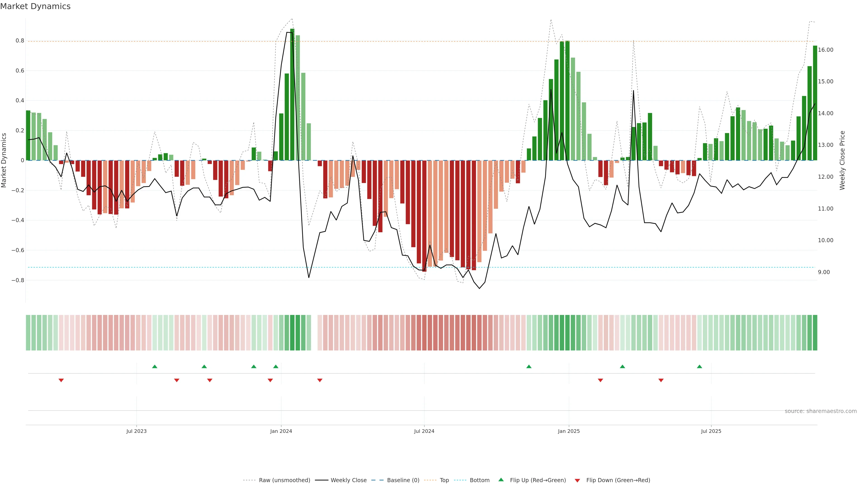
Task: Click the first red flip-down marker, before Jul 2023
Action: 61,380
